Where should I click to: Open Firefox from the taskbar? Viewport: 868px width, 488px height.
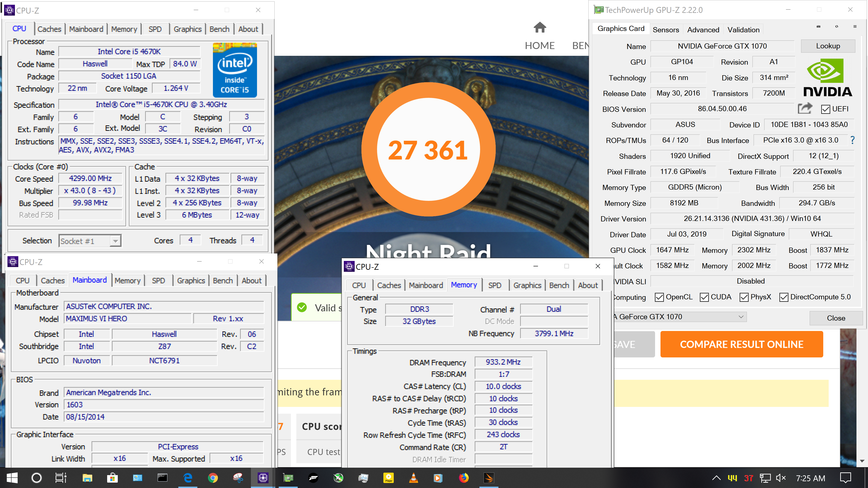click(464, 478)
